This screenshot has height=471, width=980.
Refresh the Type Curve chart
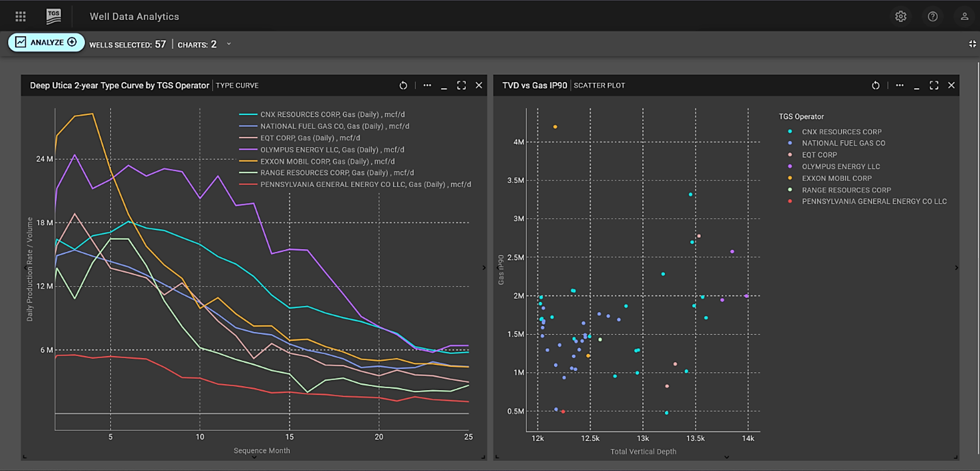click(x=403, y=85)
